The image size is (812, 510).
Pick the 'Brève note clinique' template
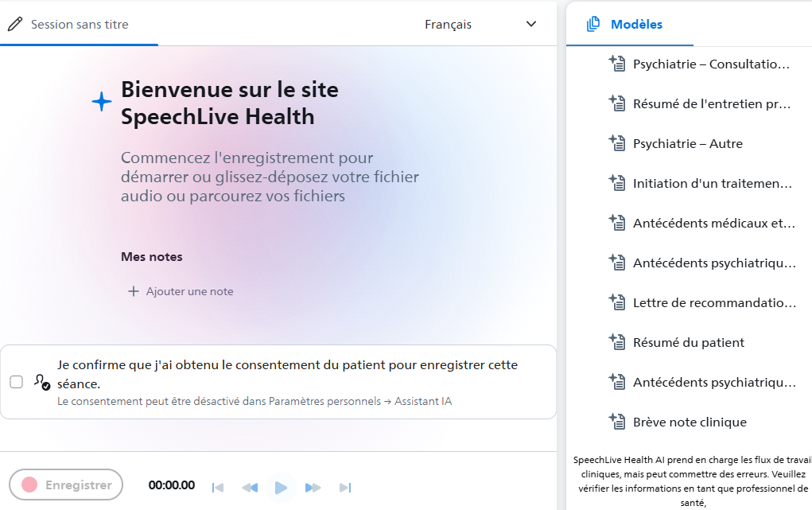click(690, 422)
